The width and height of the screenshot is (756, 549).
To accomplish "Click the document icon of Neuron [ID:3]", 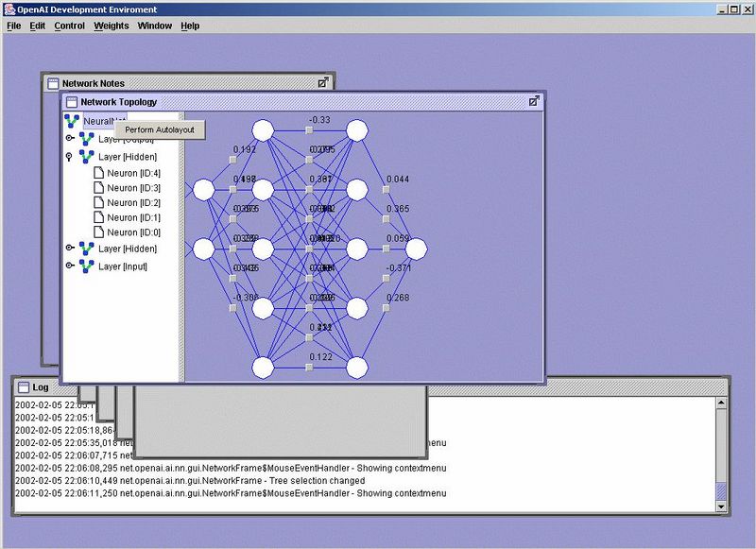I will [x=99, y=187].
